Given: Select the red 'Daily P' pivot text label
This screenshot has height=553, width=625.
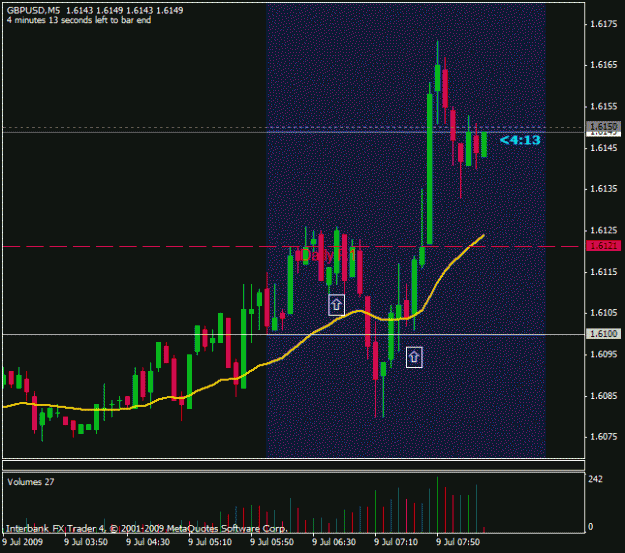Looking at the screenshot, I should 329,255.
